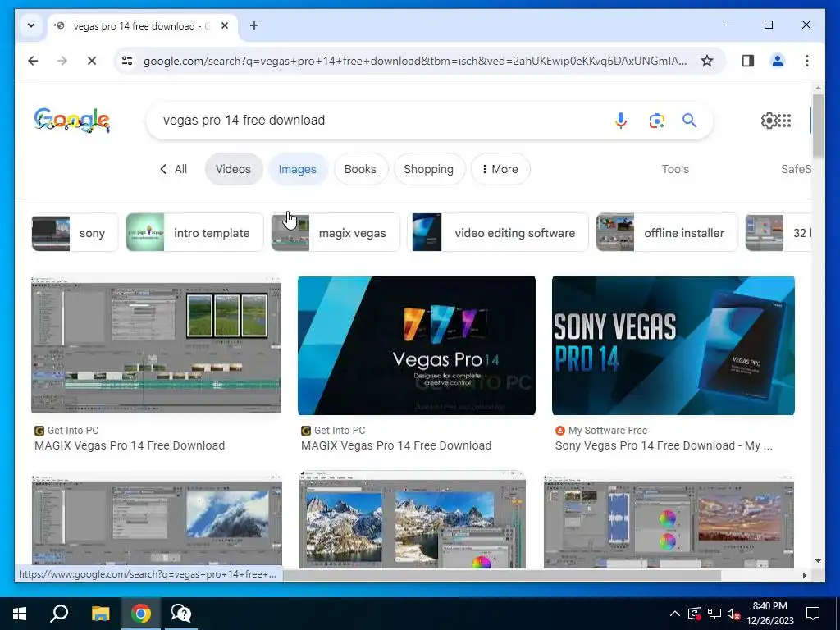Search by image with Google Lens icon
Viewport: 840px width, 630px height.
(657, 121)
